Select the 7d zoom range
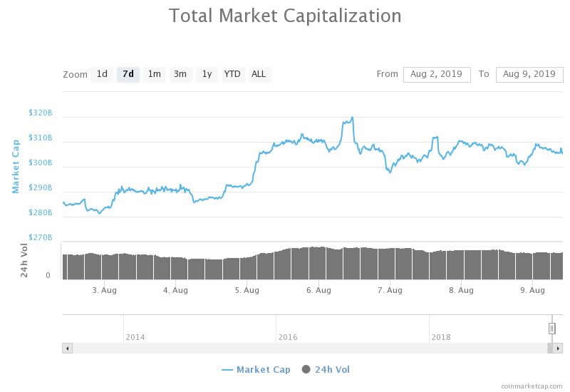The width and height of the screenshot is (570, 392). pyautogui.click(x=128, y=74)
